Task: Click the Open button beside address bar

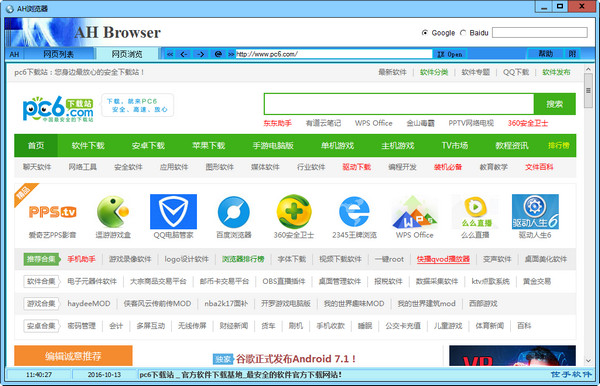Action: pyautogui.click(x=450, y=54)
